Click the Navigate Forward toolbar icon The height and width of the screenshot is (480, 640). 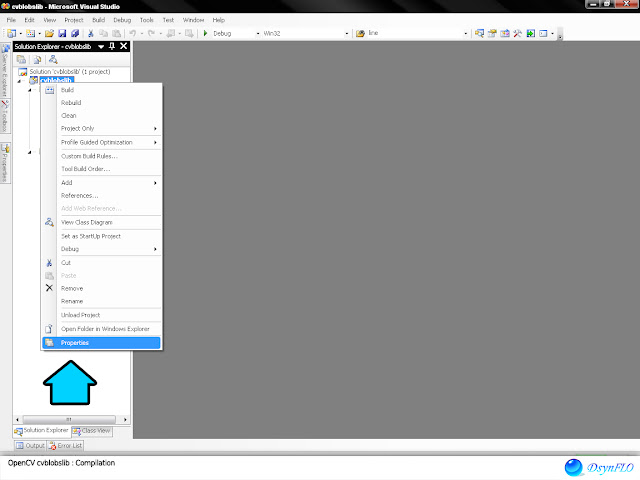(x=189, y=33)
